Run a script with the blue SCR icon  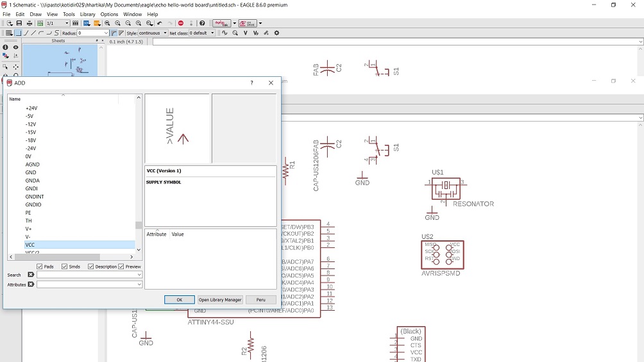click(x=87, y=24)
